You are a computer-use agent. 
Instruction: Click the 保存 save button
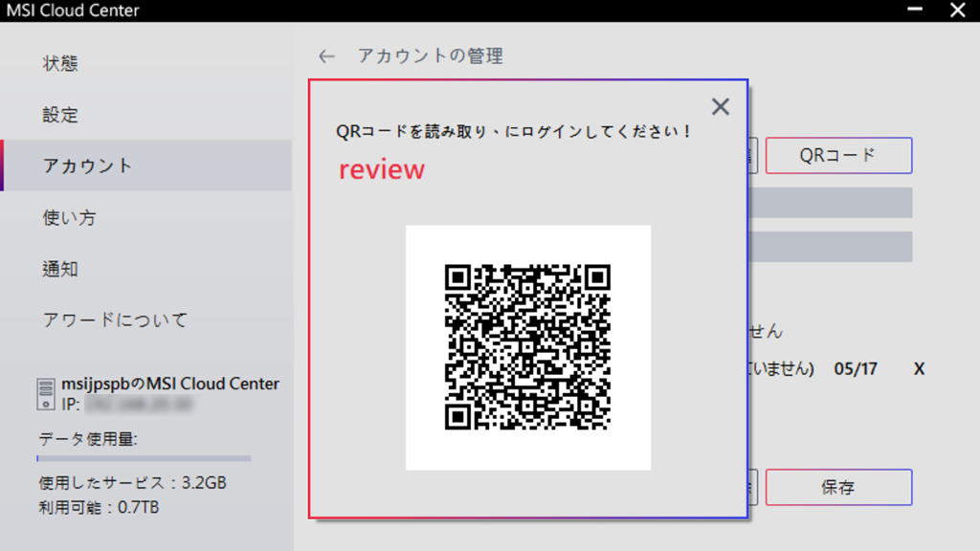(838, 487)
